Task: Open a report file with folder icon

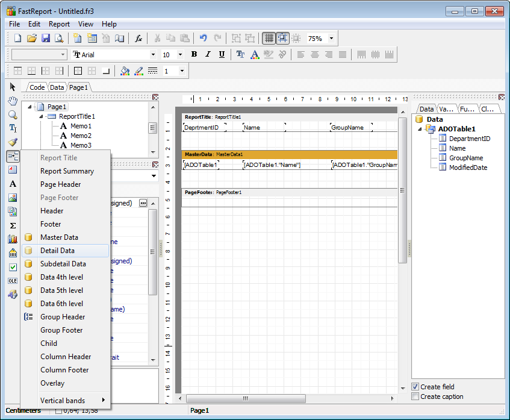Action: click(x=32, y=39)
